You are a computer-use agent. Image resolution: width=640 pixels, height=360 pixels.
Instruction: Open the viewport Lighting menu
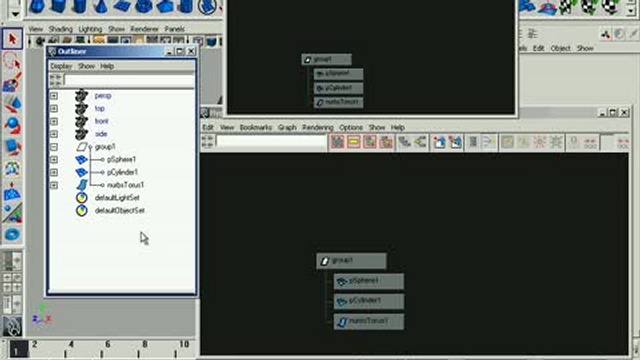pos(90,29)
